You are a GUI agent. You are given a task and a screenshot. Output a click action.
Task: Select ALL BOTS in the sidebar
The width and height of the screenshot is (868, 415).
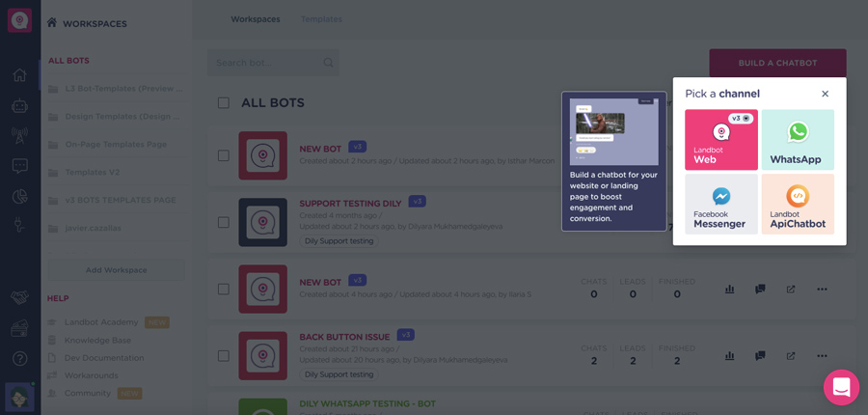pos(68,61)
